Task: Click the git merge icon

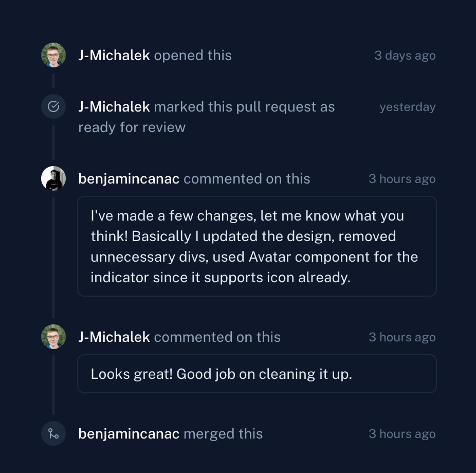Action: point(53,433)
